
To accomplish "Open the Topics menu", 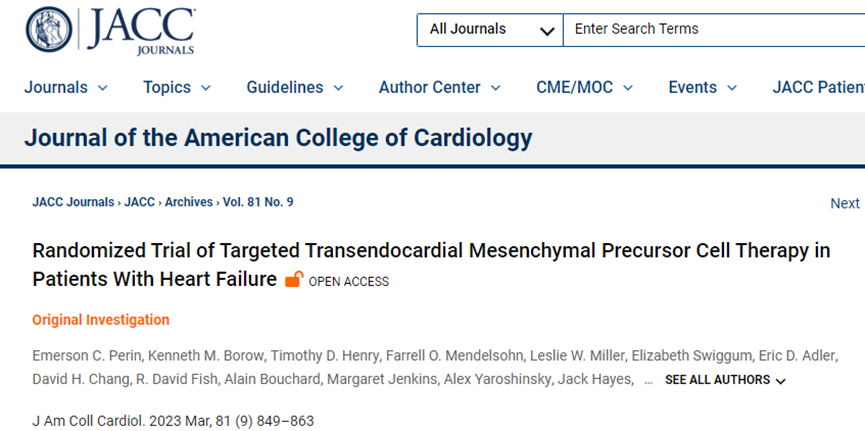I will (177, 88).
